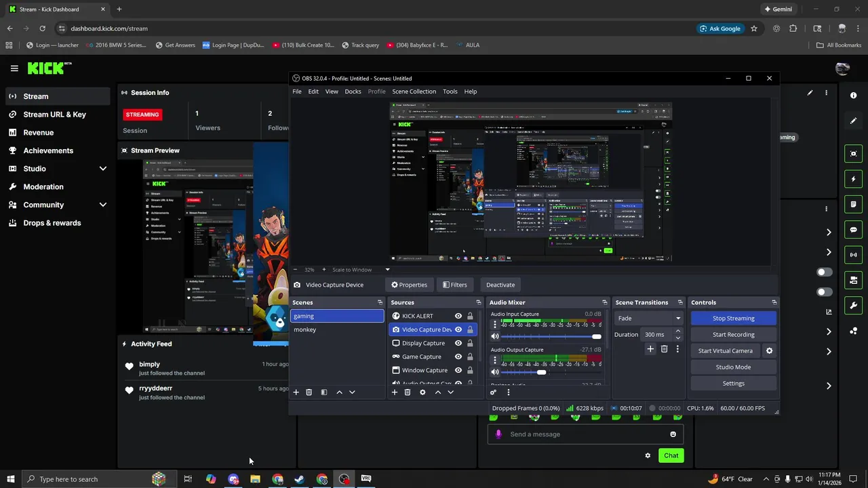
Task: Move scene up arrow in Scenes dock
Action: click(x=339, y=392)
